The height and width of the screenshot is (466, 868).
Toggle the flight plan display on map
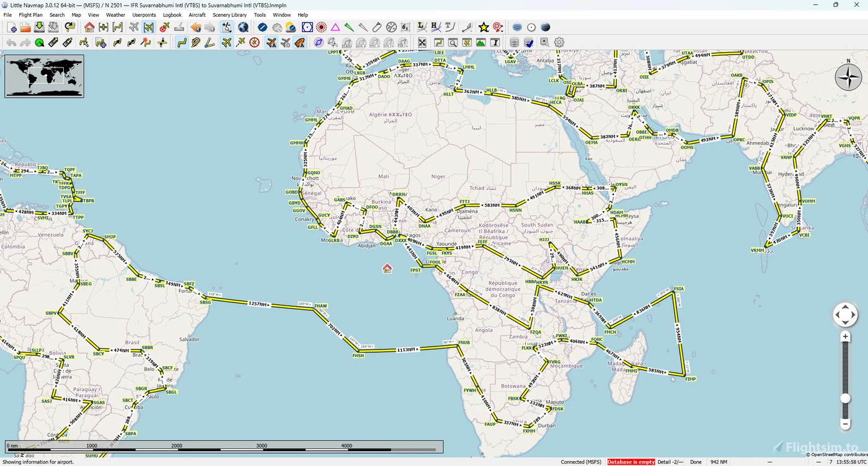tap(182, 42)
